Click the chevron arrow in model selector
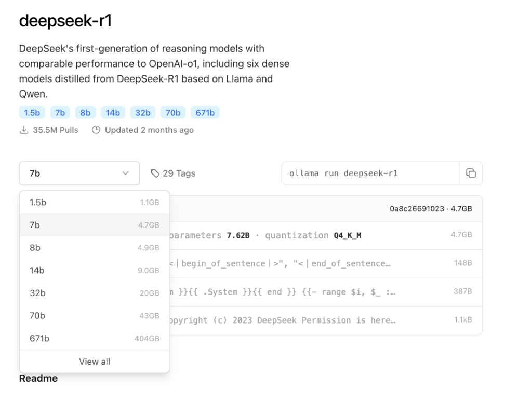Image resolution: width=532 pixels, height=401 pixels. (x=125, y=173)
